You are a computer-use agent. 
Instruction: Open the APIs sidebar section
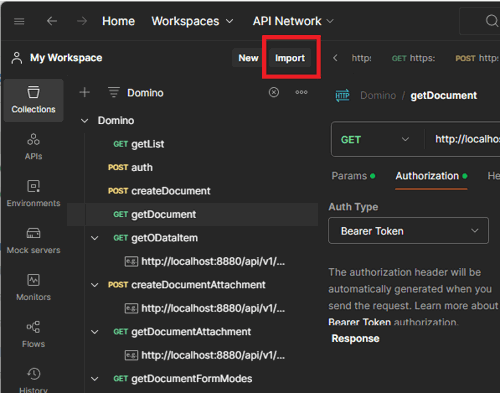click(x=33, y=146)
